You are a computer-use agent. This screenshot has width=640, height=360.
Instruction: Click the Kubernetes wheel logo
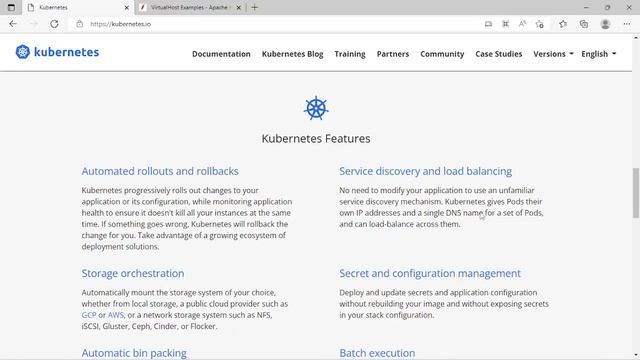[x=23, y=52]
